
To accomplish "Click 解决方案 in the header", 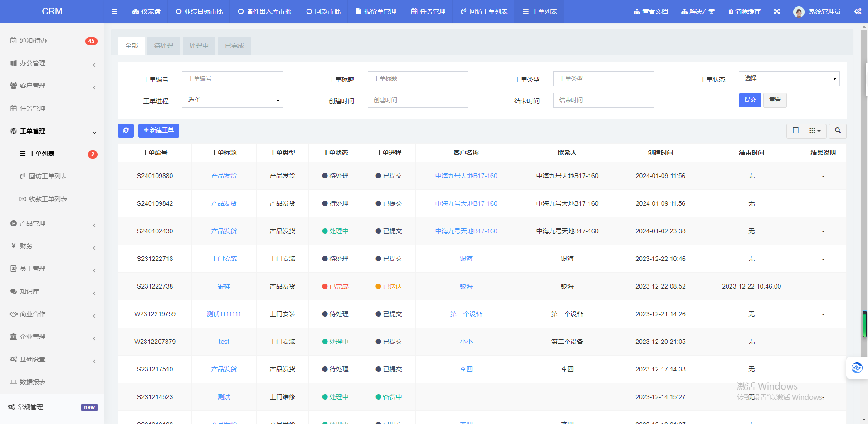I will 698,11.
